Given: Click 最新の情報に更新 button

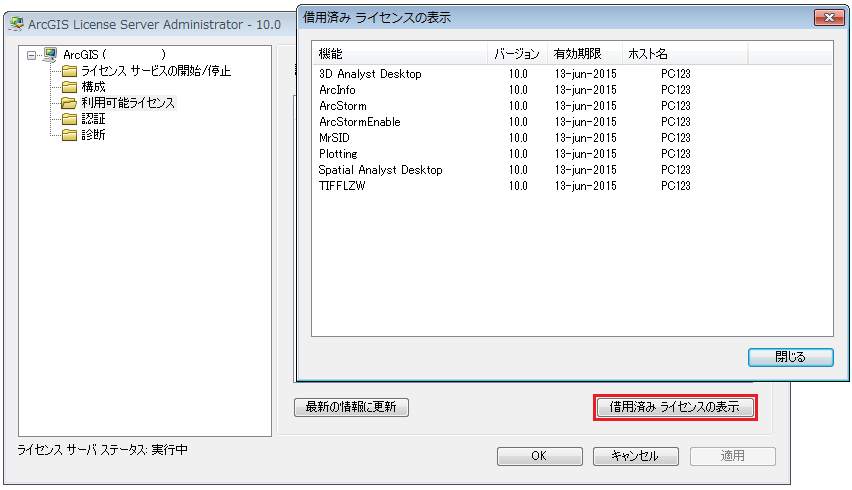Looking at the screenshot, I should 351,407.
